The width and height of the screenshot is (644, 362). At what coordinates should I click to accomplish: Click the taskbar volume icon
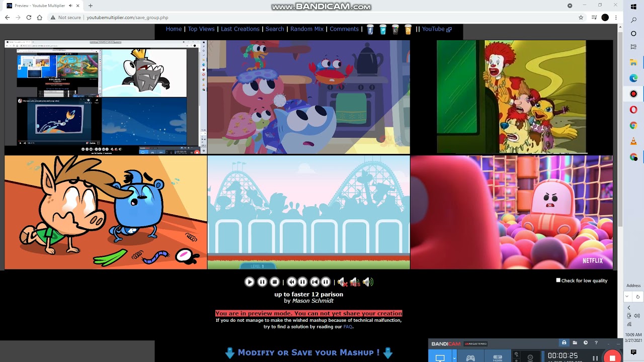[637, 316]
